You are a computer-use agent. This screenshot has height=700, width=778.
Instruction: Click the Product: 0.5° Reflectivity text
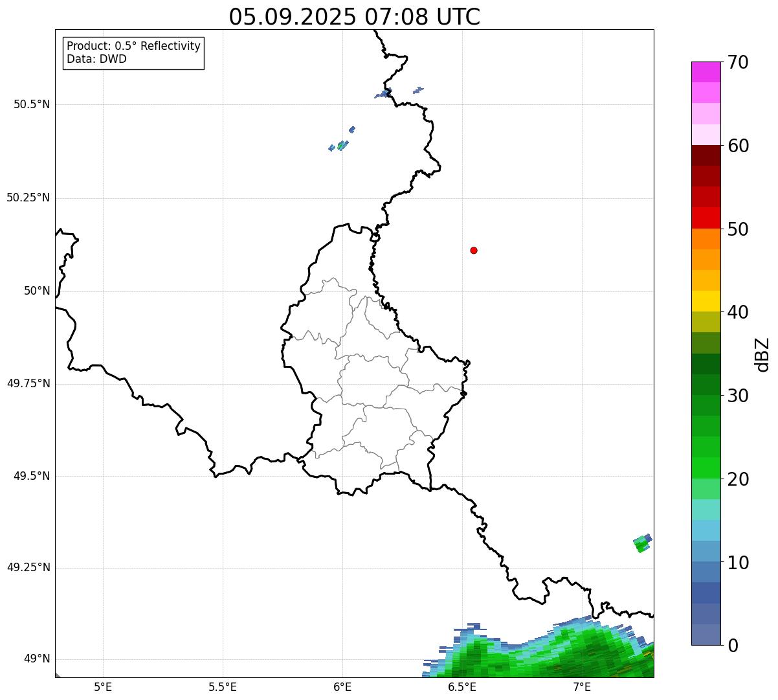[x=134, y=47]
